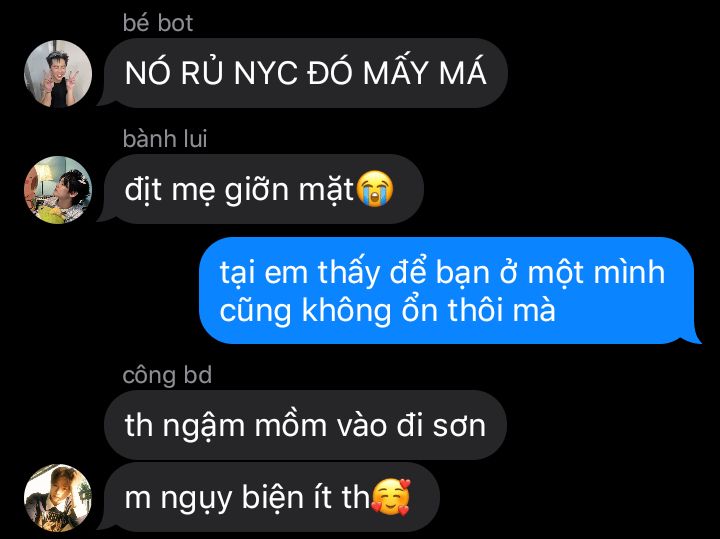The width and height of the screenshot is (720, 539).
Task: Click the words 'nguy biện' in the last message
Action: (233, 499)
